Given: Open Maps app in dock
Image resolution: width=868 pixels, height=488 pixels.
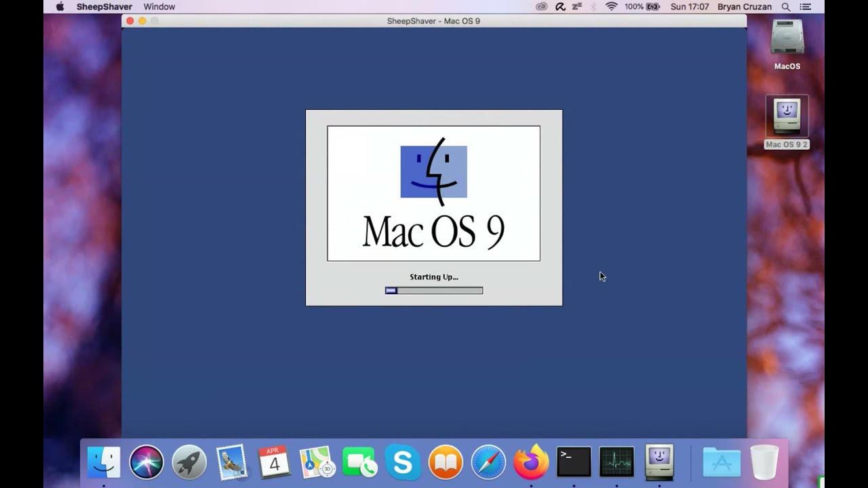Looking at the screenshot, I should (317, 462).
